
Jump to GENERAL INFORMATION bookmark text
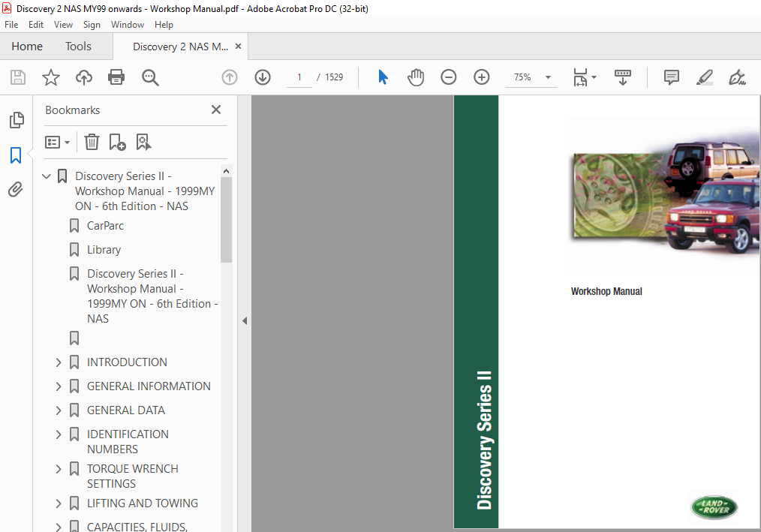tap(149, 386)
